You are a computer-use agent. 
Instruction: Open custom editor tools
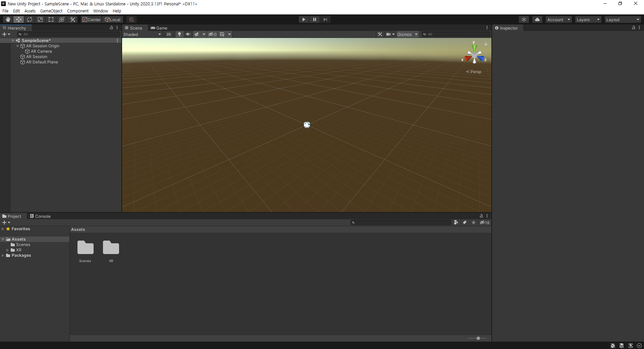pyautogui.click(x=72, y=19)
